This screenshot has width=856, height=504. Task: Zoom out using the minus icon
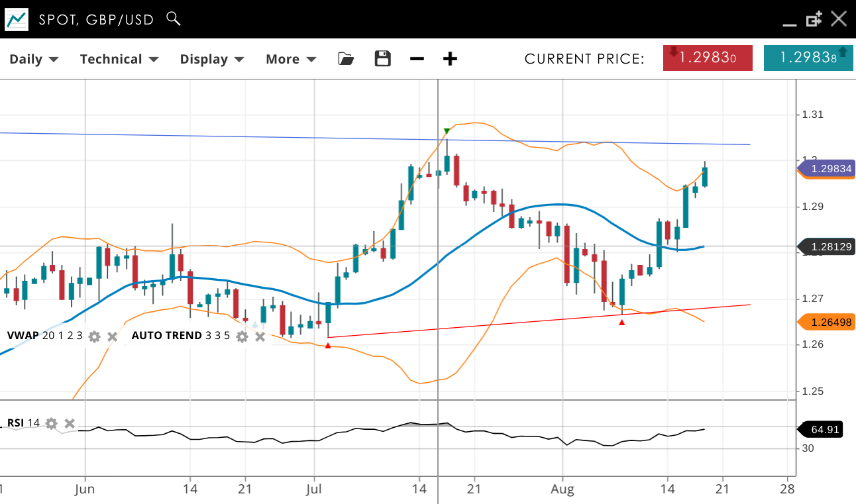pyautogui.click(x=417, y=59)
